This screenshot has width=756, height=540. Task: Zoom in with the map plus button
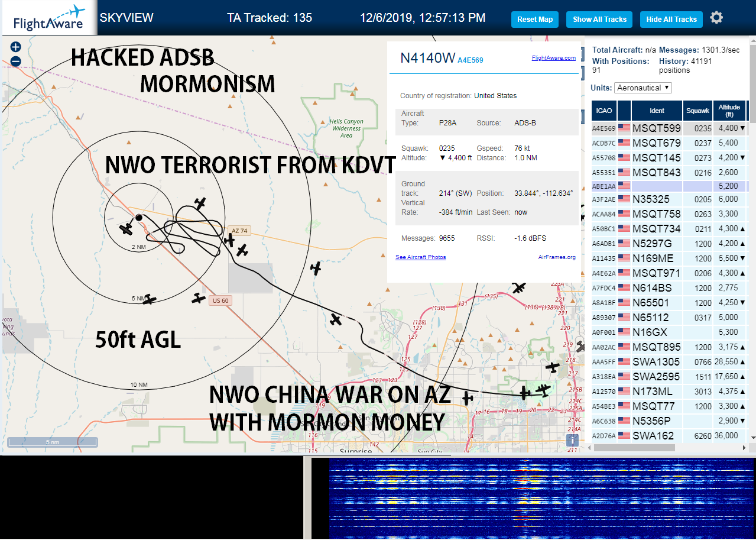pyautogui.click(x=16, y=47)
